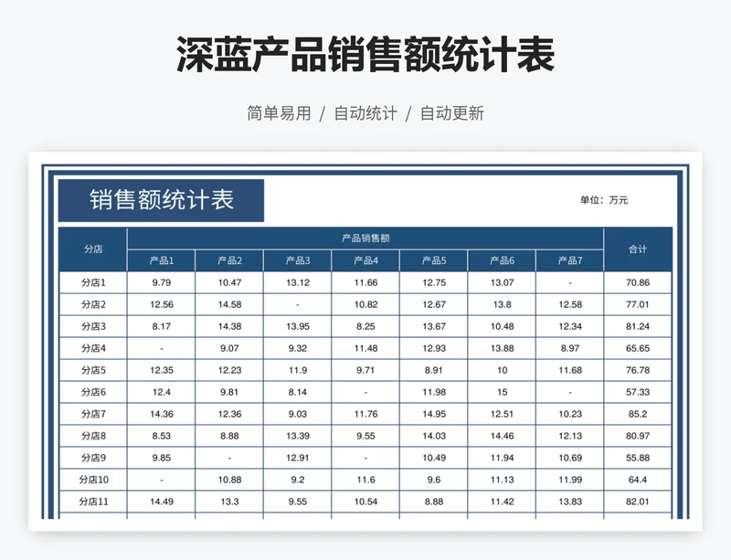Image resolution: width=731 pixels, height=560 pixels.
Task: Click the 77.01 total for 分店2
Action: 638,304
